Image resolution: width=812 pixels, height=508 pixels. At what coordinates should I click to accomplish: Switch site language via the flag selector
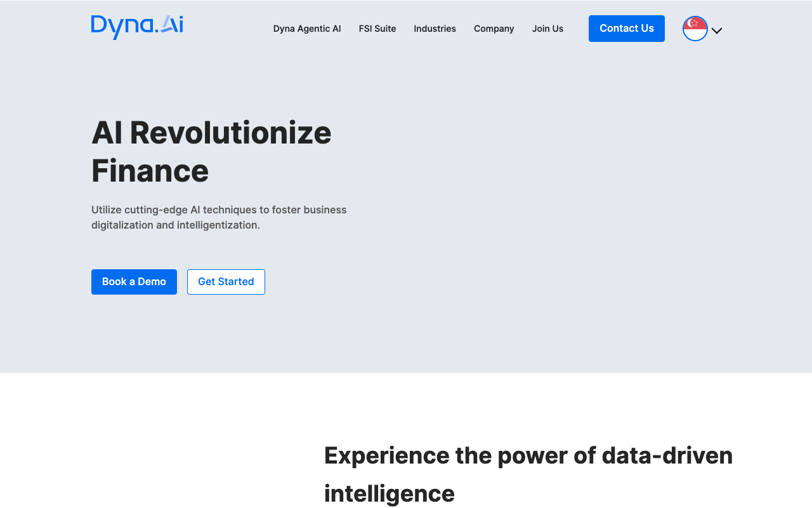(695, 28)
